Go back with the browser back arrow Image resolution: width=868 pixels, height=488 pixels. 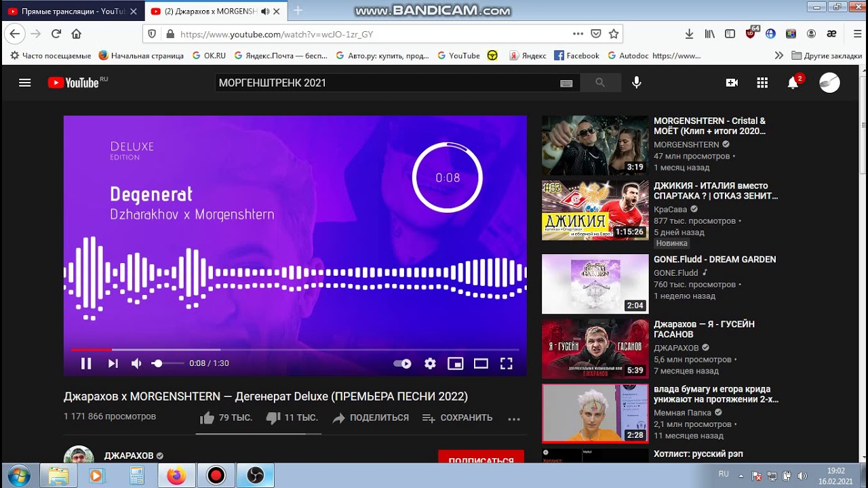(15, 34)
